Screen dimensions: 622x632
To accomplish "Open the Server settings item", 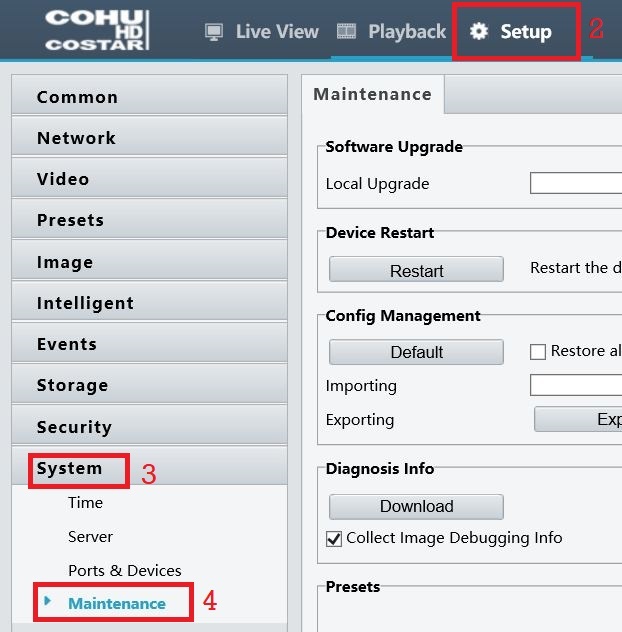I will pos(90,536).
